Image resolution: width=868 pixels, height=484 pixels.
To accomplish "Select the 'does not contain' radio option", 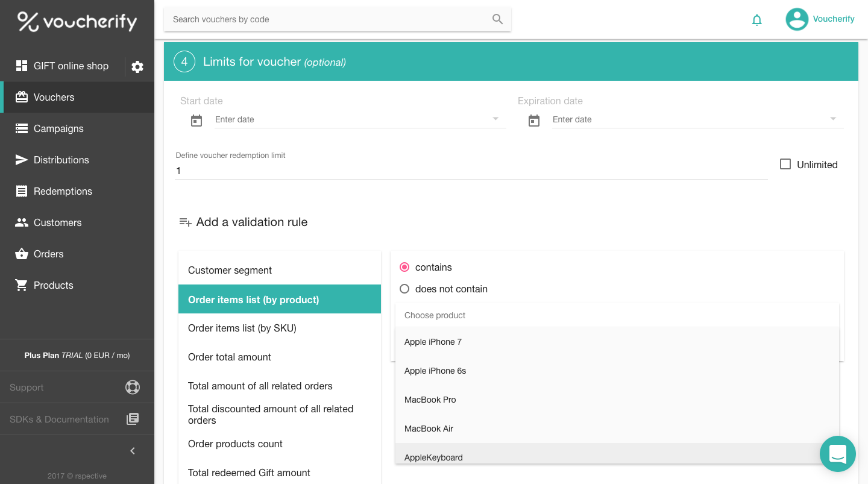I will (x=404, y=289).
